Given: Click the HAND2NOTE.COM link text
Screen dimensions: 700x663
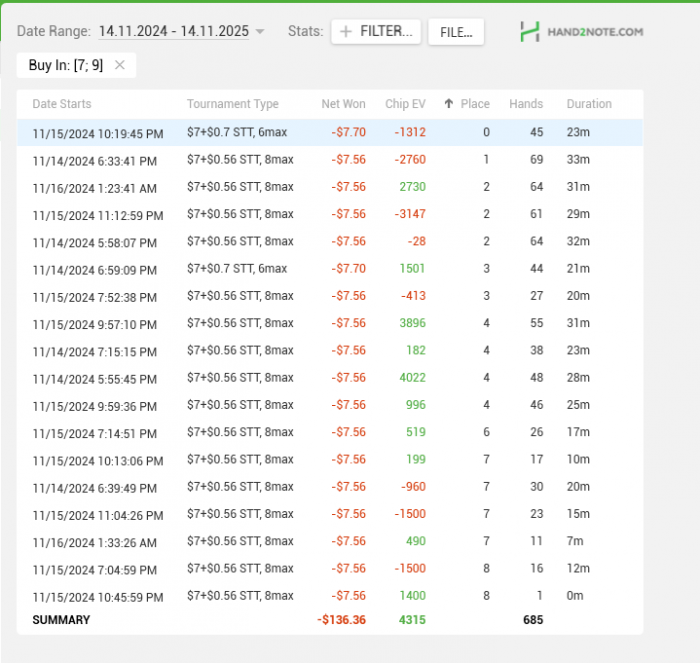Looking at the screenshot, I should pyautogui.click(x=597, y=32).
